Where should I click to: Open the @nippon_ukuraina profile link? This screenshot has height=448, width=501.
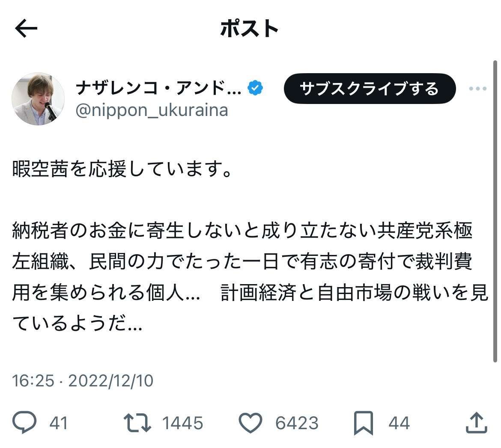[152, 110]
